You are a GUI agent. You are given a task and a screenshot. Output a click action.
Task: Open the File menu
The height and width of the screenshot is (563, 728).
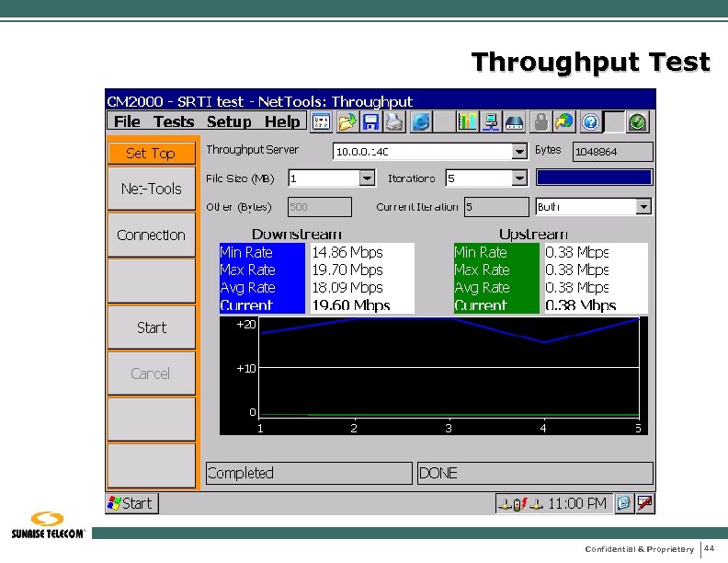coord(127,121)
